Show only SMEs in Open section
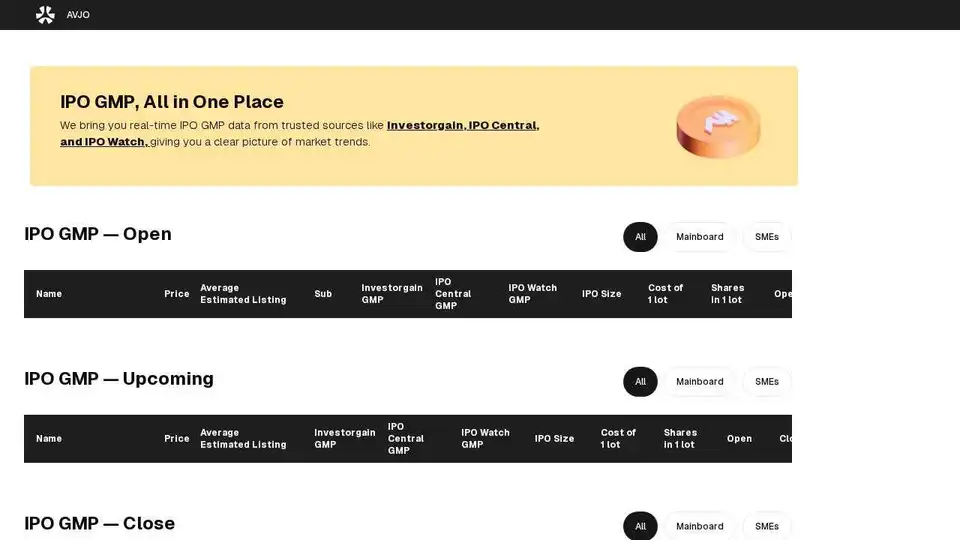This screenshot has height=540, width=960. 767,237
